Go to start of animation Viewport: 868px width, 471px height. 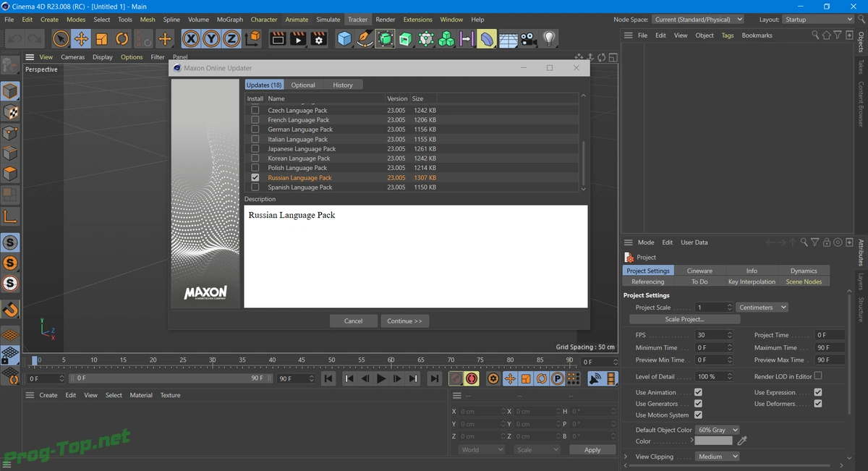(x=328, y=378)
